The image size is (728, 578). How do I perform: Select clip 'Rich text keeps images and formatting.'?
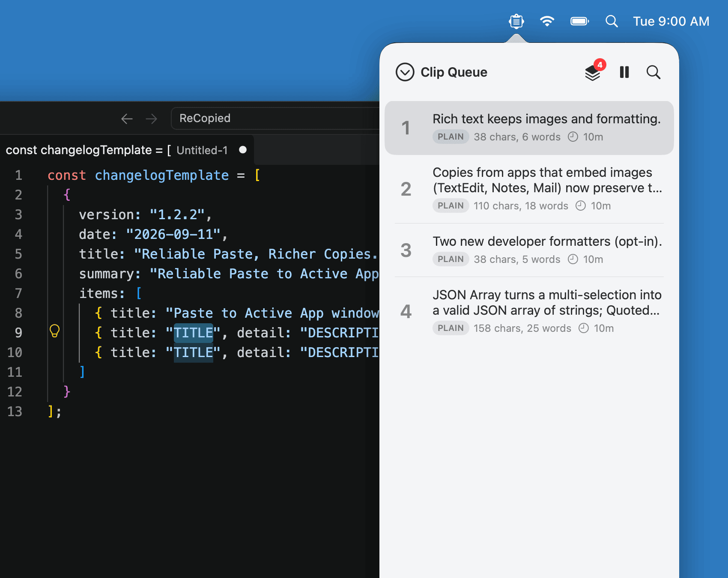[529, 128]
